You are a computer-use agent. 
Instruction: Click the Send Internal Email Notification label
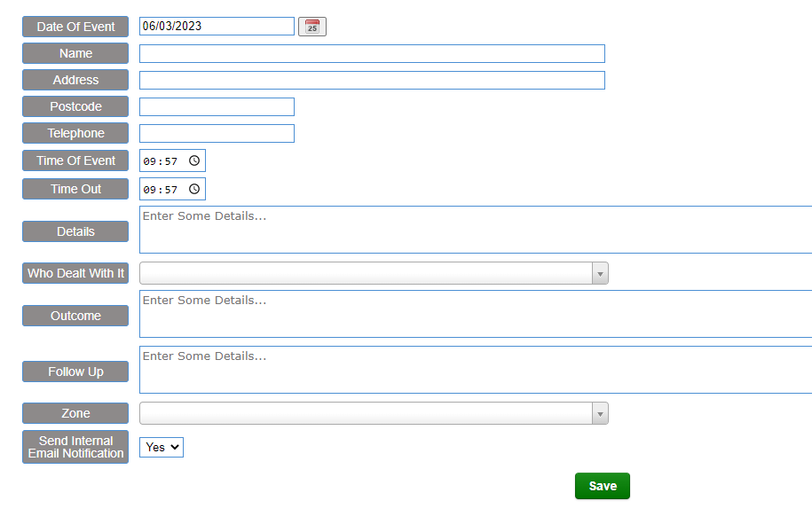coord(75,447)
